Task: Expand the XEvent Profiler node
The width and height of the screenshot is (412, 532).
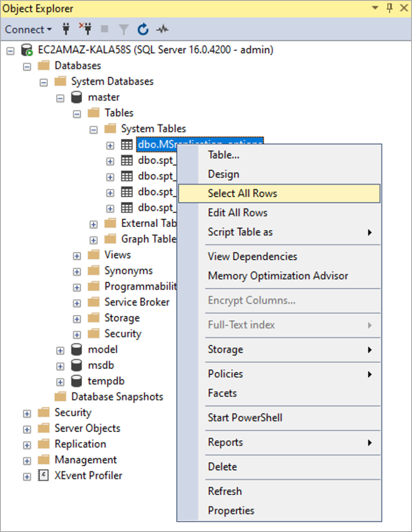Action: pos(27,477)
